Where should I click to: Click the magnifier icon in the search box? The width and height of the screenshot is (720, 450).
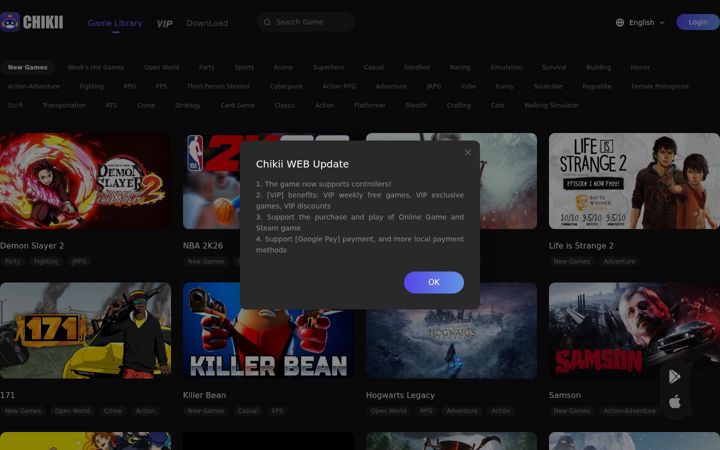[267, 22]
